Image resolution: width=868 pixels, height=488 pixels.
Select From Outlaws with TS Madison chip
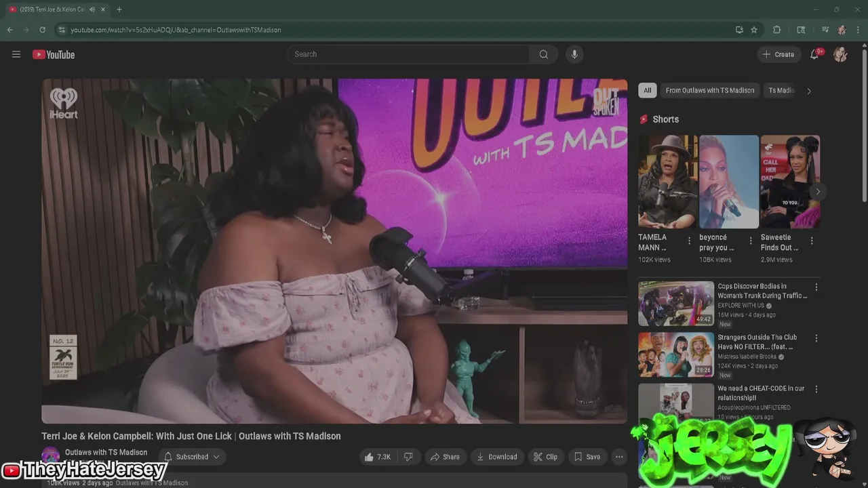[x=710, y=90]
